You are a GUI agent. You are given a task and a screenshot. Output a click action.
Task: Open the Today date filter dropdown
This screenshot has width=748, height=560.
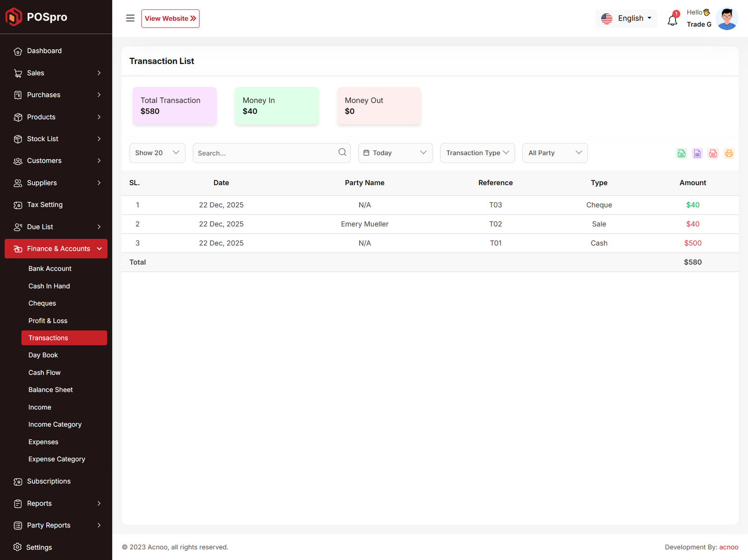395,153
